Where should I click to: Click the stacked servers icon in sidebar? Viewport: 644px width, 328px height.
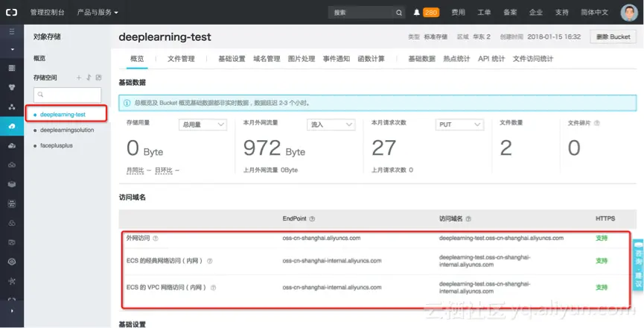[x=12, y=68]
